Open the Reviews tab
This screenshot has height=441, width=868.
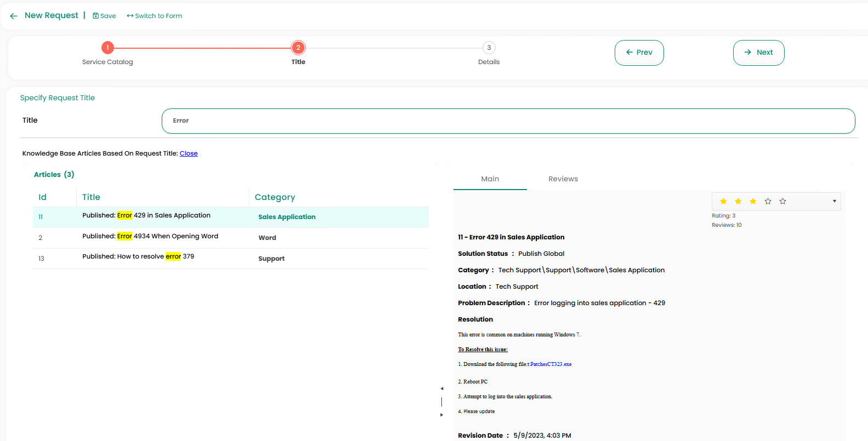coord(563,179)
